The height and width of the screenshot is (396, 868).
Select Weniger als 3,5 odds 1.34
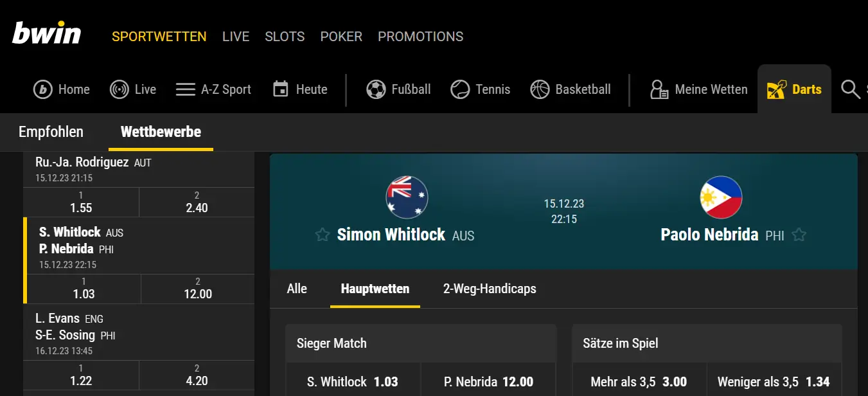pyautogui.click(x=774, y=382)
